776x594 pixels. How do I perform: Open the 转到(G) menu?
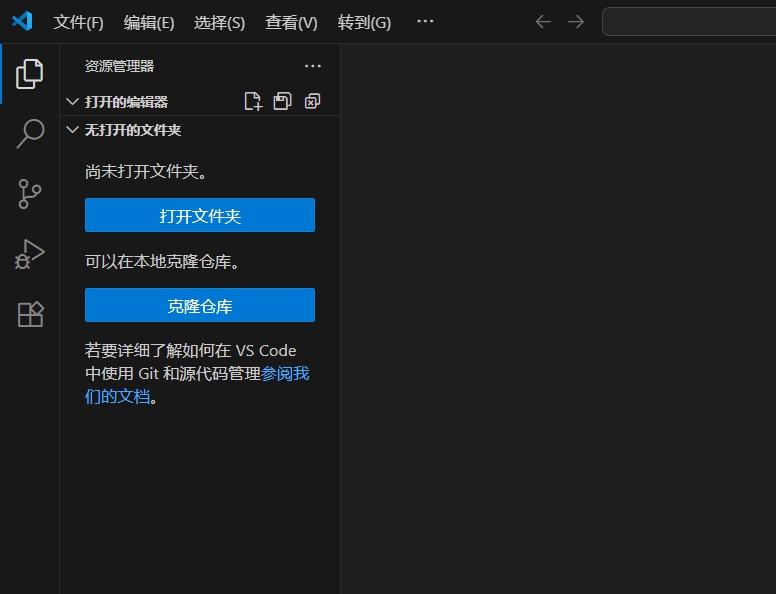[364, 22]
